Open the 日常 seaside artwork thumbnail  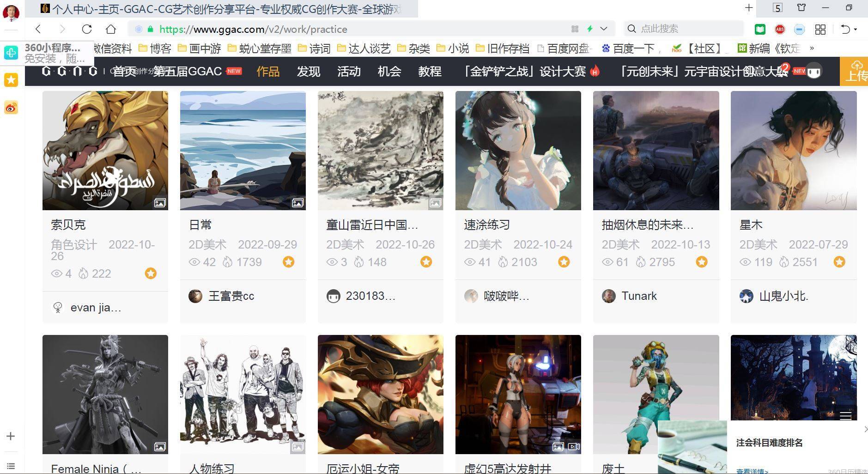click(243, 151)
